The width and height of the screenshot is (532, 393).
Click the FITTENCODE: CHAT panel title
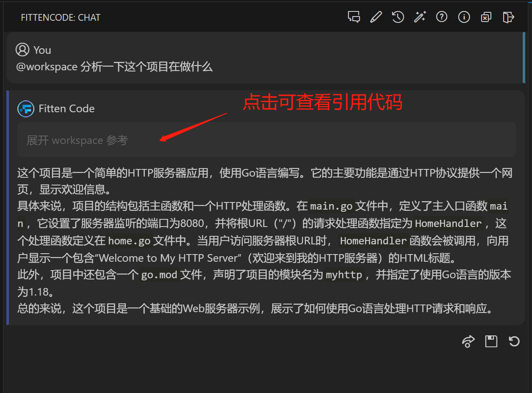click(61, 18)
